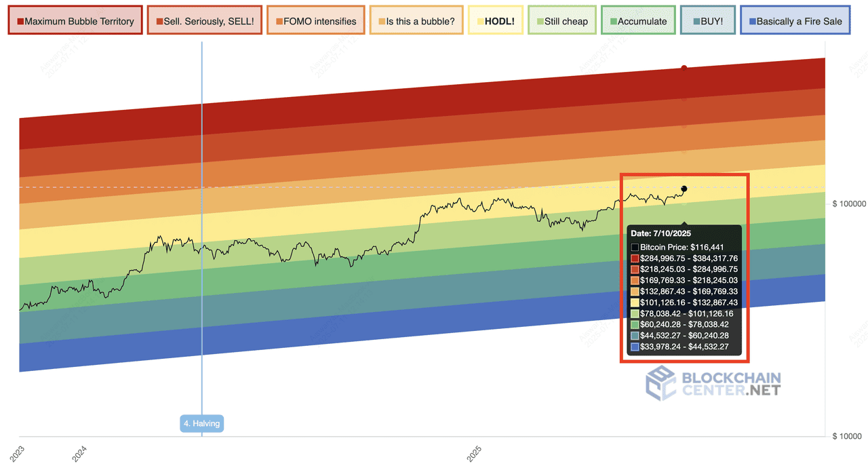Click the teal square icon beside BUY!

pos(689,22)
